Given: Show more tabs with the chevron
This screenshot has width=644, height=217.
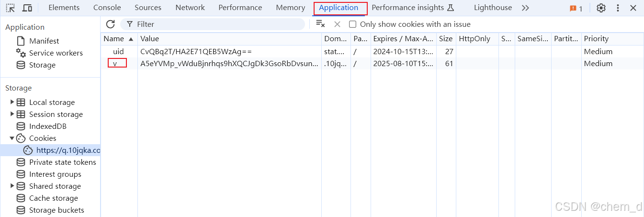Looking at the screenshot, I should 525,8.
